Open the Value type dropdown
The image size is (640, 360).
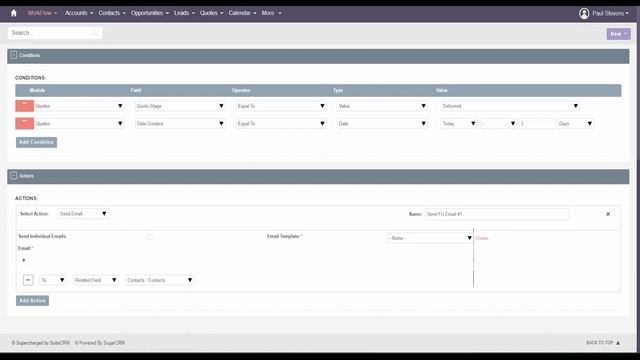(x=382, y=106)
